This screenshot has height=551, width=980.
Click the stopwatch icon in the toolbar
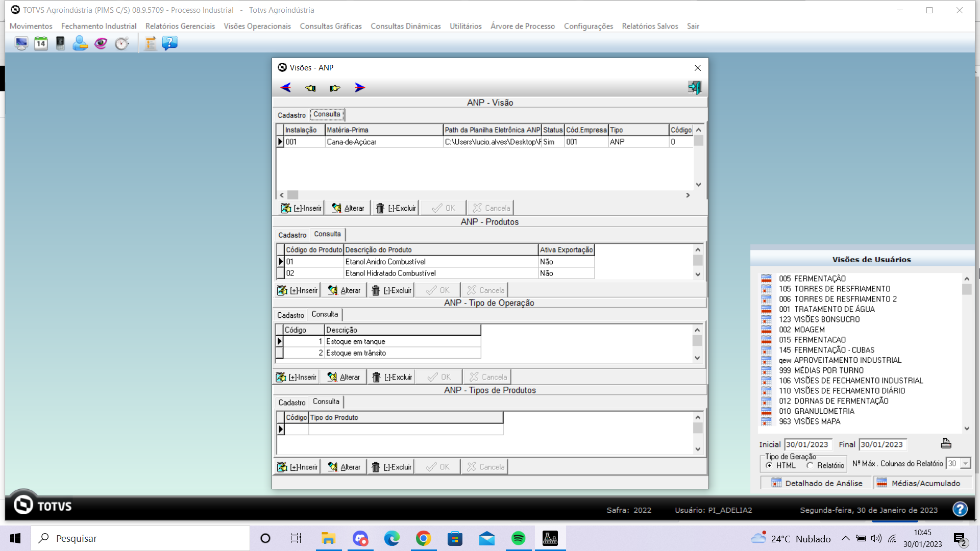coord(121,43)
